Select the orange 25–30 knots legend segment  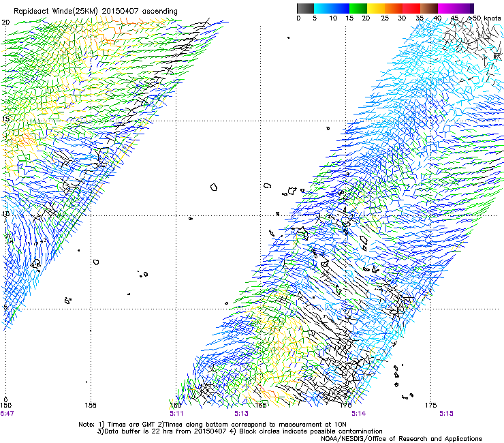pyautogui.click(x=394, y=8)
